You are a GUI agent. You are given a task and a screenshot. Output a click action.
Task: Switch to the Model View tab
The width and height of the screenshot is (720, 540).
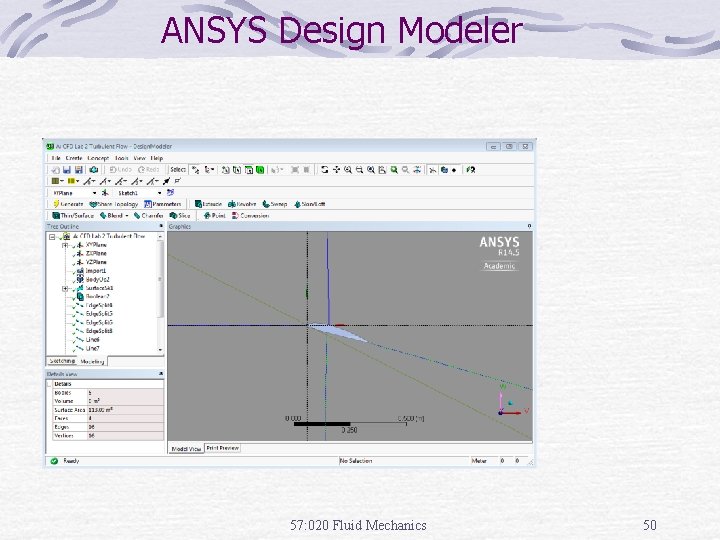coord(186,449)
